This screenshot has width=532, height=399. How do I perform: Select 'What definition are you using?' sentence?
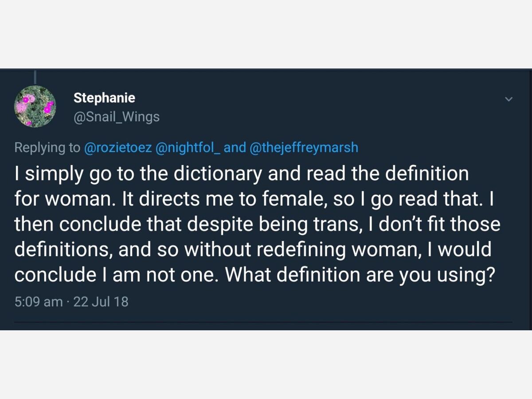(360, 275)
